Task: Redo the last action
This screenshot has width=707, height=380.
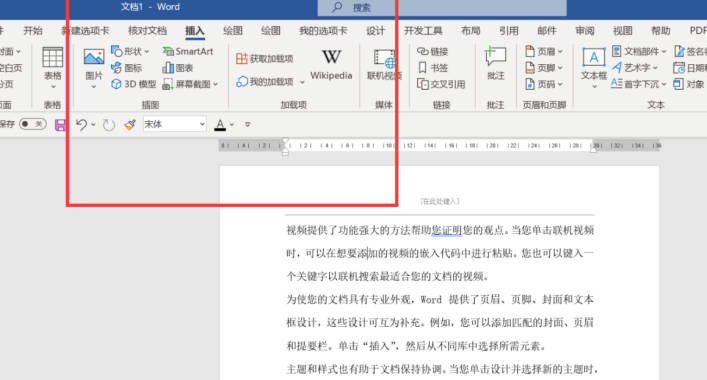Action: click(109, 125)
